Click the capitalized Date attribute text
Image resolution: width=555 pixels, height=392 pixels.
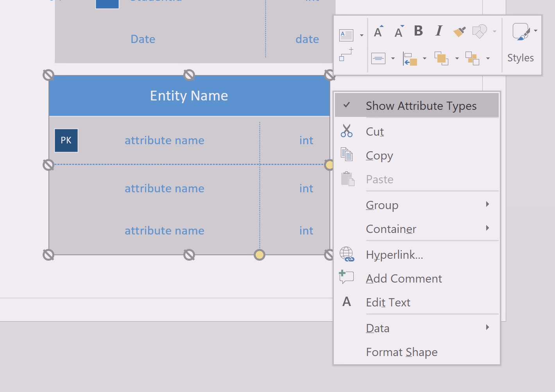(143, 39)
